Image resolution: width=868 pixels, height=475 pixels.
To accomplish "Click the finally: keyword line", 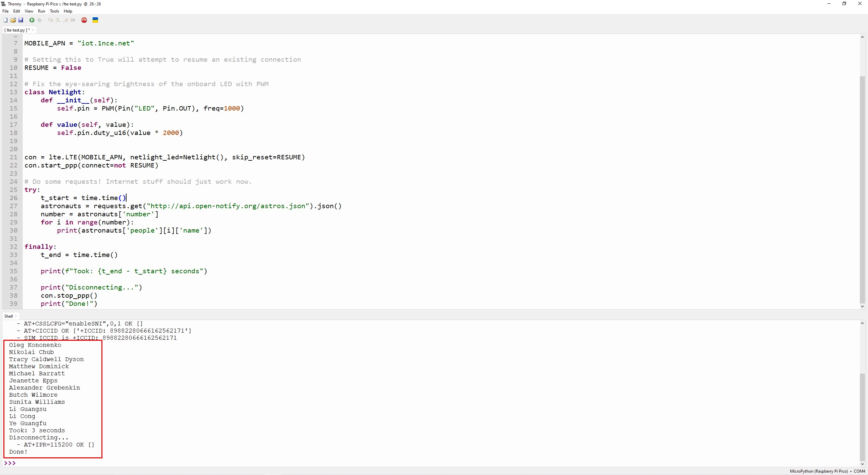I will tap(40, 247).
